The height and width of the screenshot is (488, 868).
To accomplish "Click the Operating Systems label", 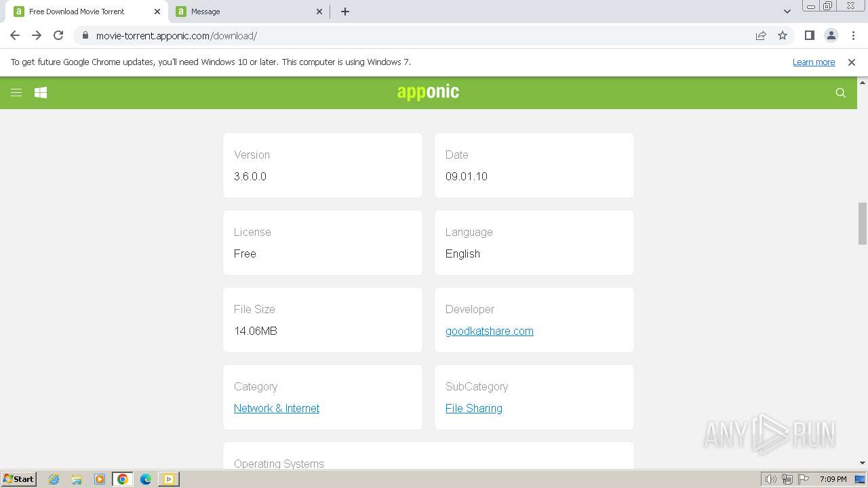I will pos(279,464).
